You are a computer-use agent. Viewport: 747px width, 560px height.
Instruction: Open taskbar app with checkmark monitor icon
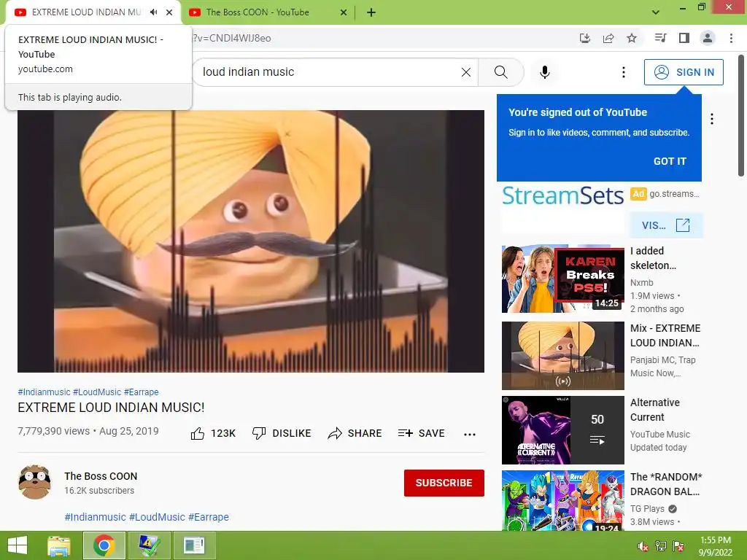[x=149, y=545]
